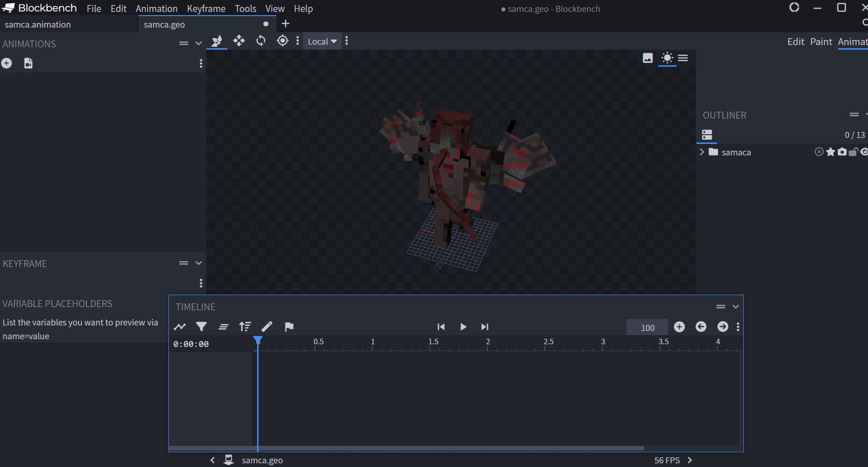Select the Pivot tool
This screenshot has height=467, width=868.
coord(283,41)
